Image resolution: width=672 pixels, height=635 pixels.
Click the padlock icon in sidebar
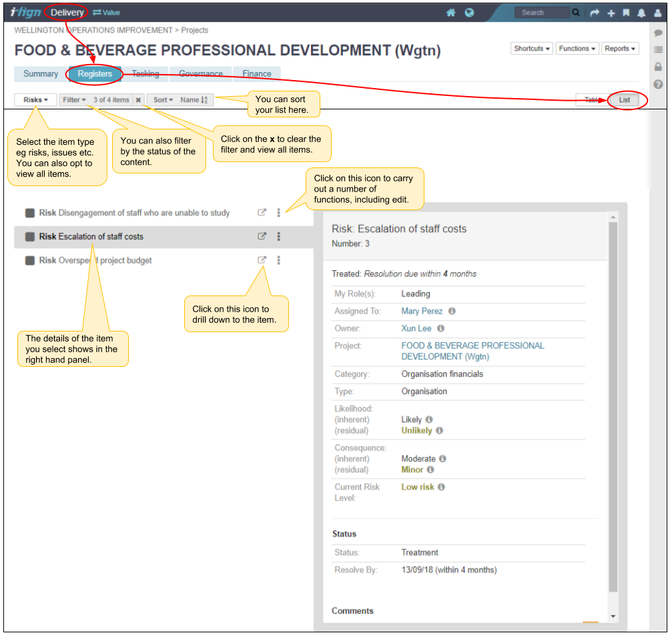coord(658,67)
